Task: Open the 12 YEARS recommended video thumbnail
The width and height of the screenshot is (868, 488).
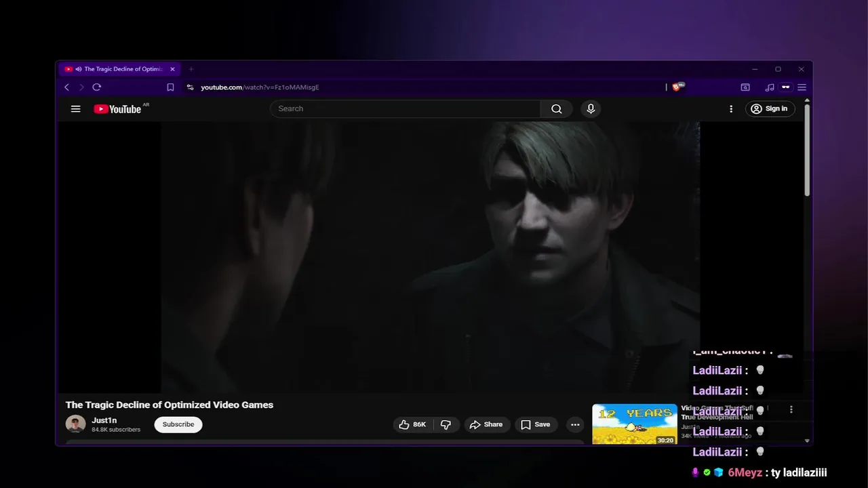Action: tap(635, 424)
